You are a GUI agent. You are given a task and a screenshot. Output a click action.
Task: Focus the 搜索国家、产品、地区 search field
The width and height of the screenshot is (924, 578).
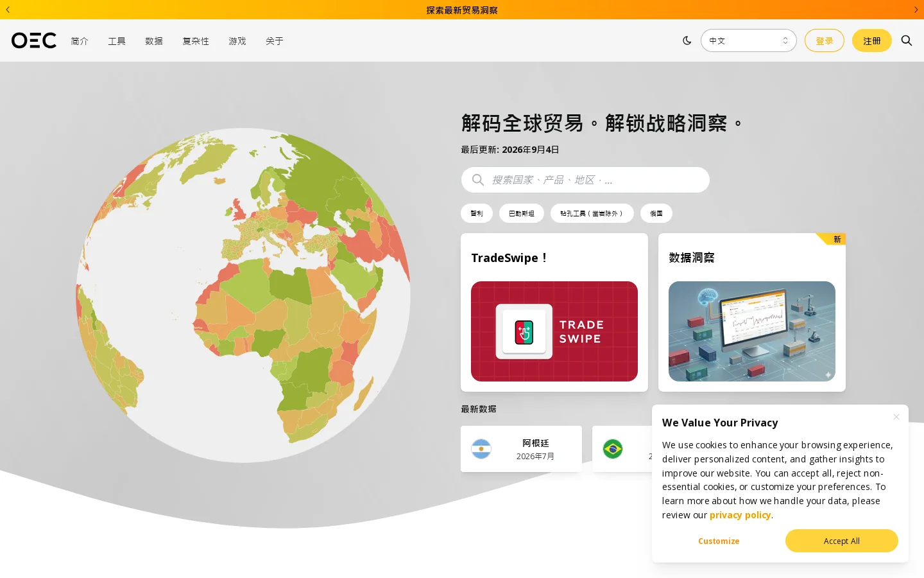[x=585, y=180]
